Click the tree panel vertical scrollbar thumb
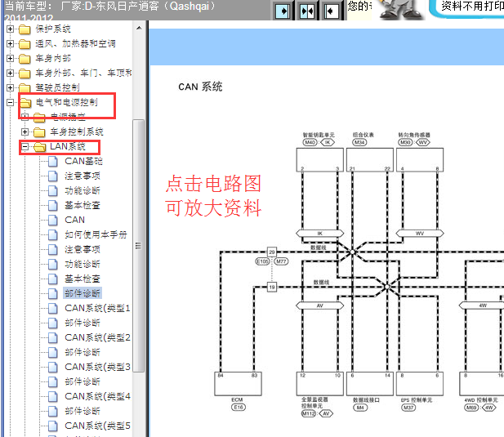The image size is (504, 437). 139,246
